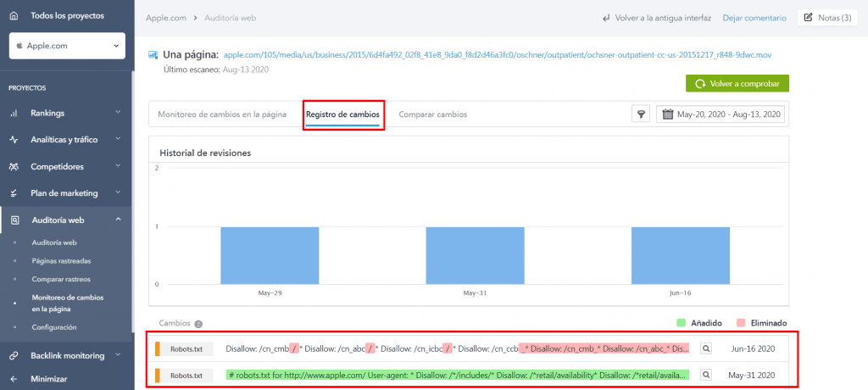
Task: Click the green Volver a comprobar button
Action: point(737,84)
